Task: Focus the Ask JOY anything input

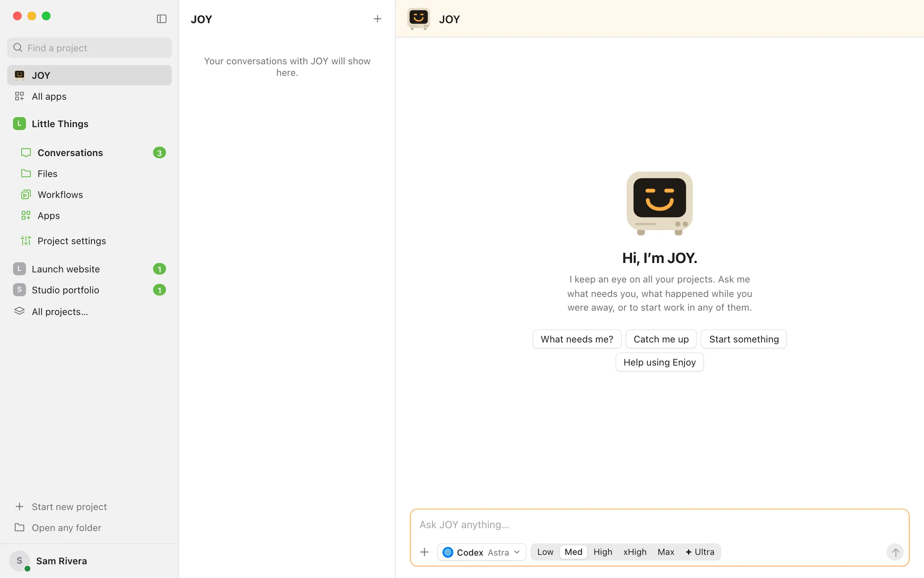Action: [659, 525]
